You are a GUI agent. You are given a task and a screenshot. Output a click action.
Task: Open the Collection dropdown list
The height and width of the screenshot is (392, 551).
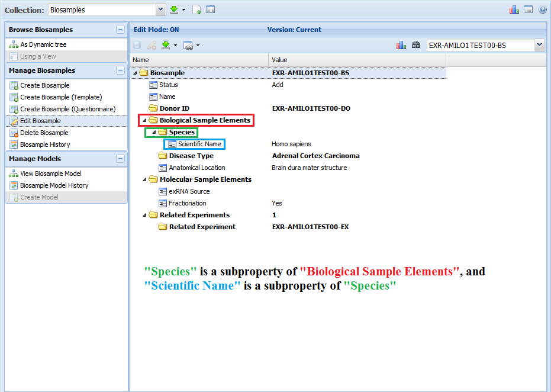coord(160,9)
